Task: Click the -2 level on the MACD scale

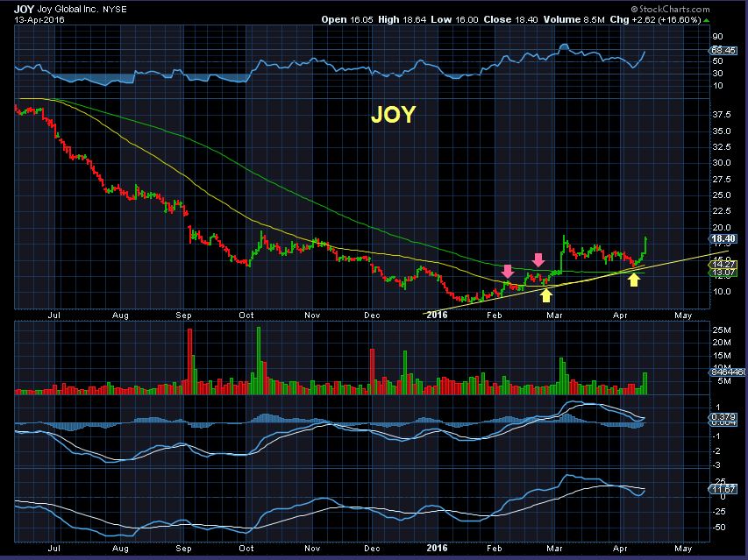Action: click(x=716, y=450)
